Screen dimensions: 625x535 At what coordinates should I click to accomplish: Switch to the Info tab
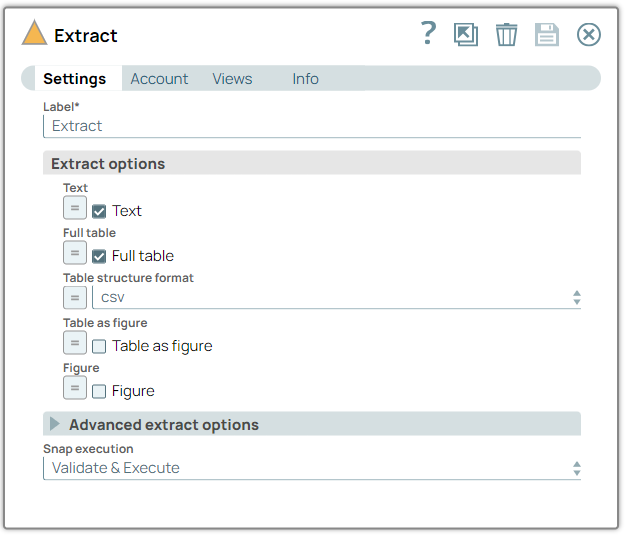point(305,79)
